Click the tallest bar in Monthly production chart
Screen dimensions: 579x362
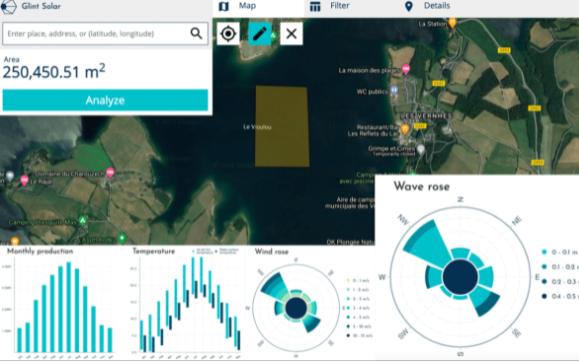click(68, 307)
